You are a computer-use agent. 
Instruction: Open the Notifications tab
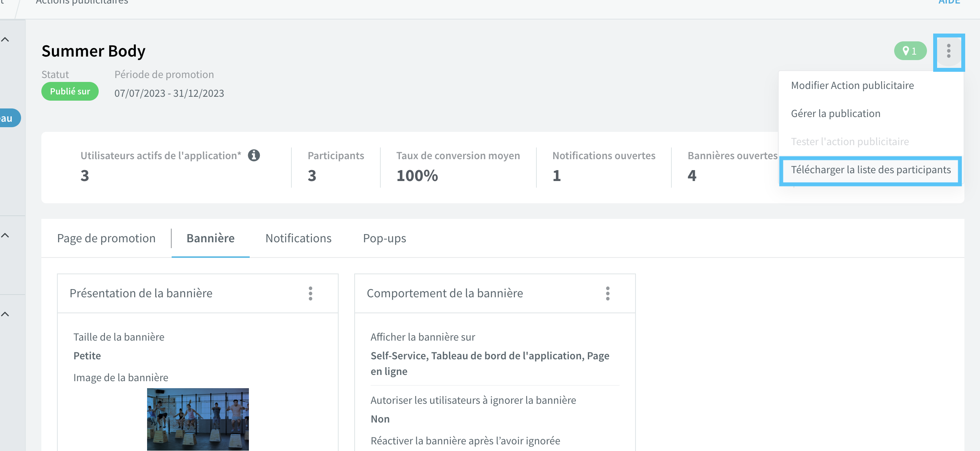coord(298,238)
